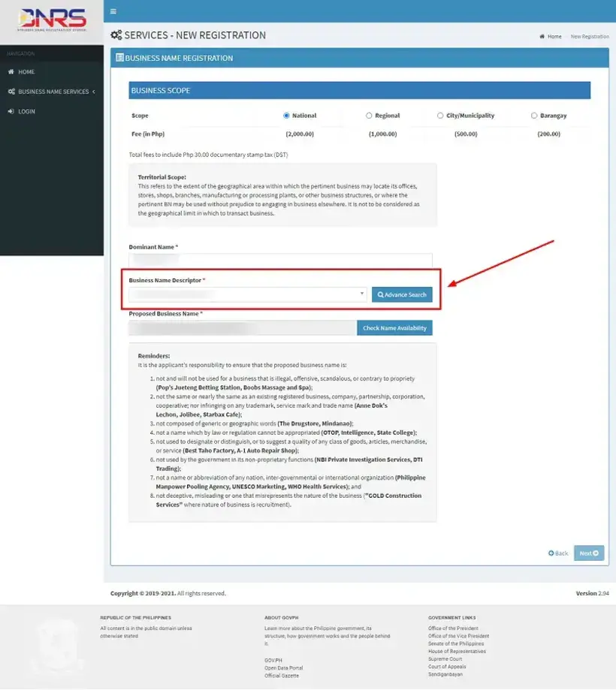Focus the Dominant Name input field
This screenshot has height=690, width=616.
pos(280,260)
